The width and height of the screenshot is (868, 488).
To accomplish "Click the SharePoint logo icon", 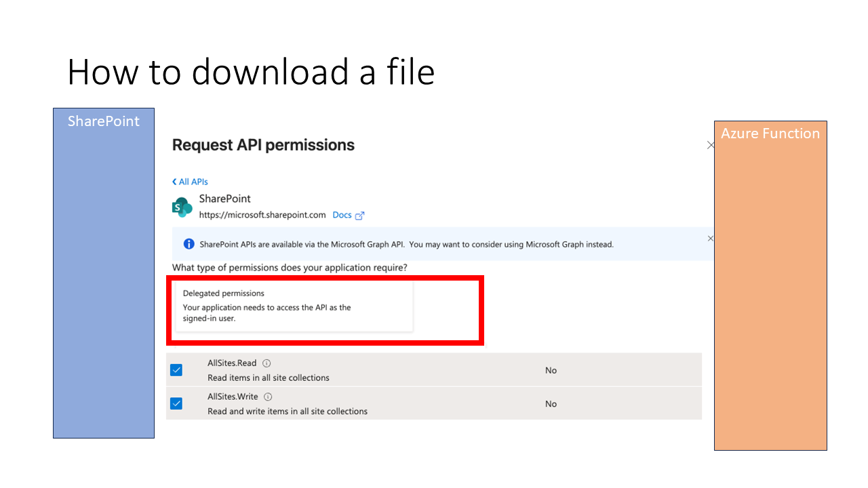I will 182,207.
